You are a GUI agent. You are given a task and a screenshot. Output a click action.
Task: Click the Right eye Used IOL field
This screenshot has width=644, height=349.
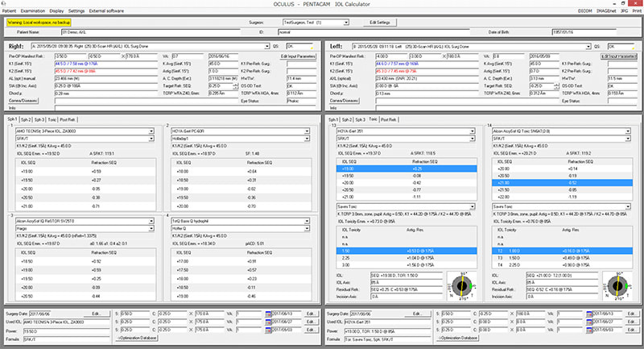pos(67,322)
